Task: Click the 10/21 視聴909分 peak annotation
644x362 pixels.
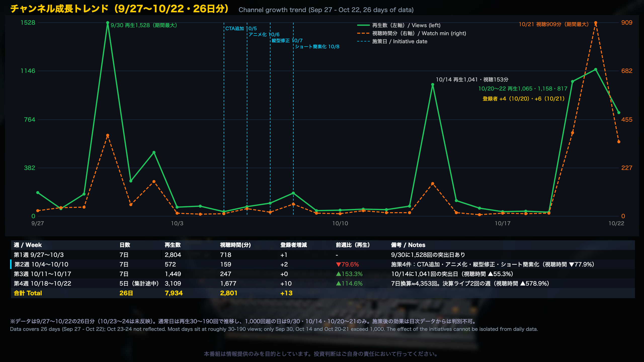Action: [554, 24]
